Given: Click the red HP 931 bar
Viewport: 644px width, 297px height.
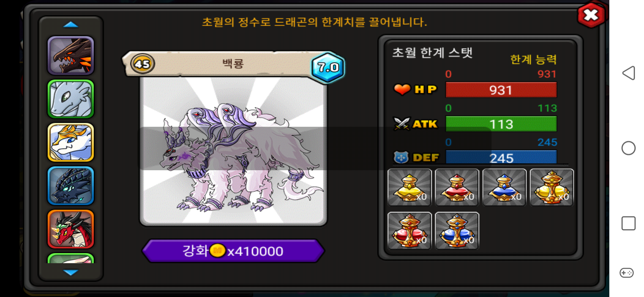Looking at the screenshot, I should (x=501, y=90).
